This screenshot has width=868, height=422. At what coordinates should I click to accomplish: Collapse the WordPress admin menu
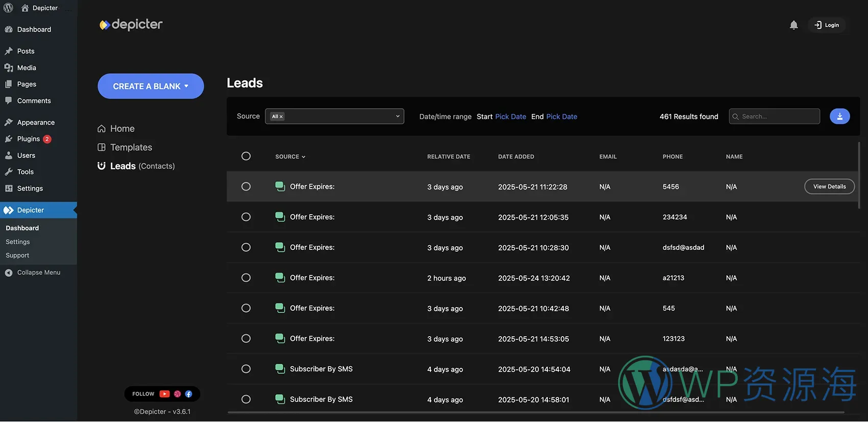[x=38, y=273]
